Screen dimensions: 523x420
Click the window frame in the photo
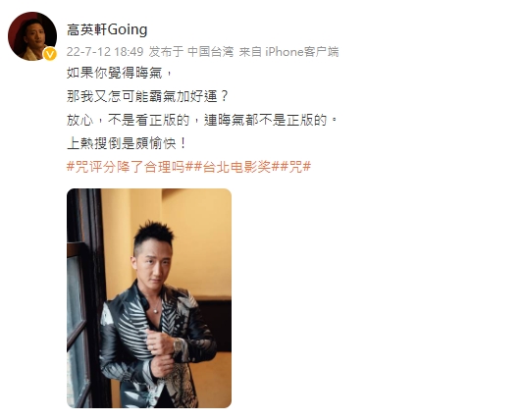click(84, 298)
